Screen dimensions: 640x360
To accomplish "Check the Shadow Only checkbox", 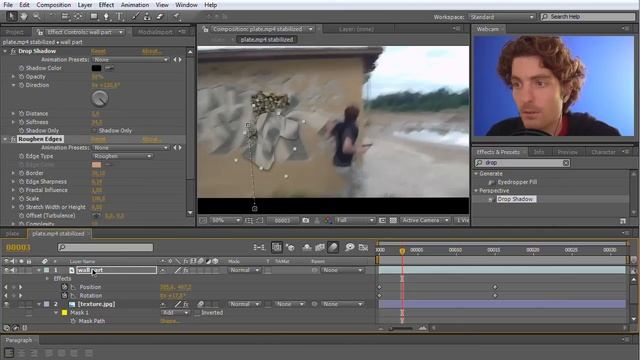I will click(95, 131).
